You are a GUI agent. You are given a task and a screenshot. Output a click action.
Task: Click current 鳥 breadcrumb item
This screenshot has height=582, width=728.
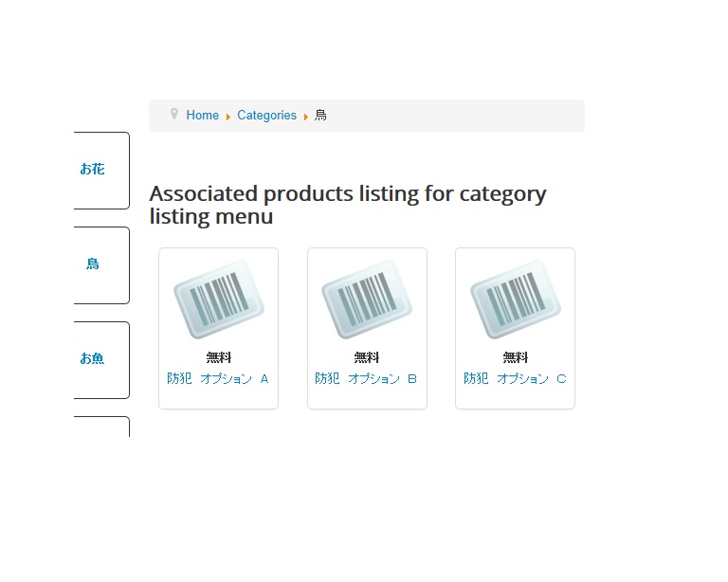(320, 115)
